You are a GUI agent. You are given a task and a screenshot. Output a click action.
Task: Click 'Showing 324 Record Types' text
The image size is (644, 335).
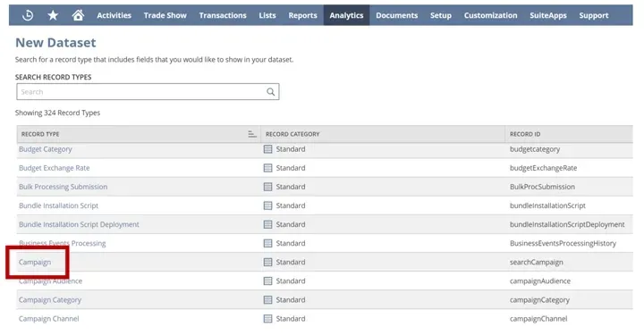pyautogui.click(x=57, y=113)
